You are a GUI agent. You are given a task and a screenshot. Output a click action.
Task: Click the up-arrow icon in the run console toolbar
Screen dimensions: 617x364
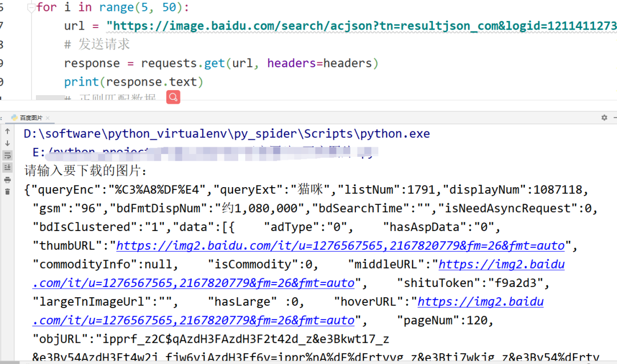[x=7, y=131]
